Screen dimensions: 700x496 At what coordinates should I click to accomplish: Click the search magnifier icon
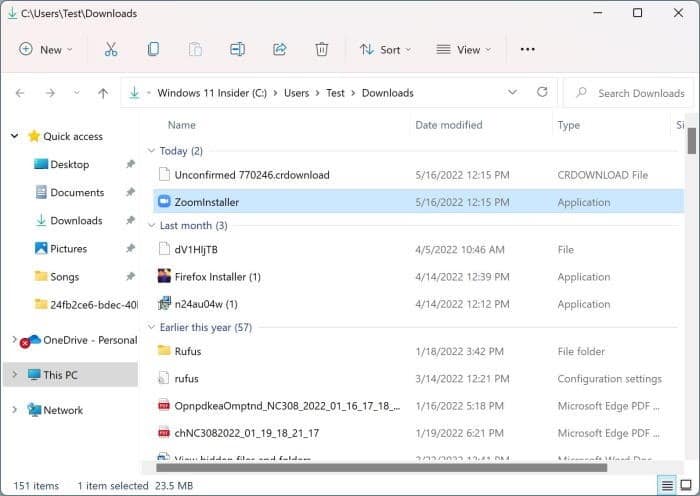(x=581, y=92)
